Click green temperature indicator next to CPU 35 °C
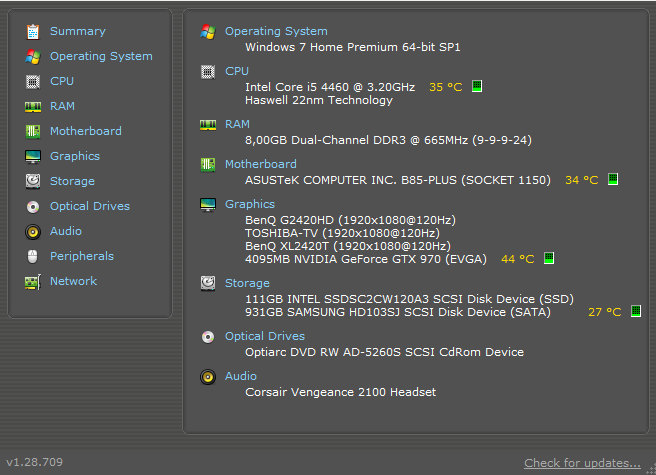This screenshot has width=656, height=475. pyautogui.click(x=477, y=86)
